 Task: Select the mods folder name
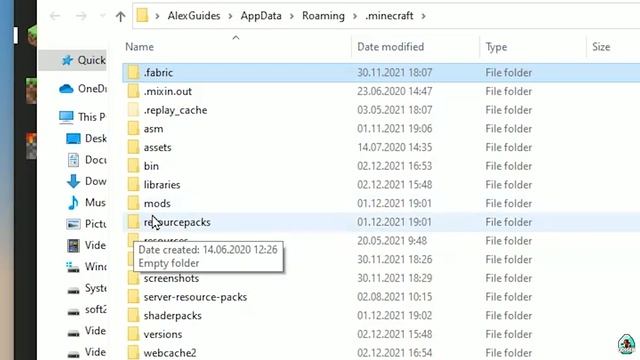[157, 204]
